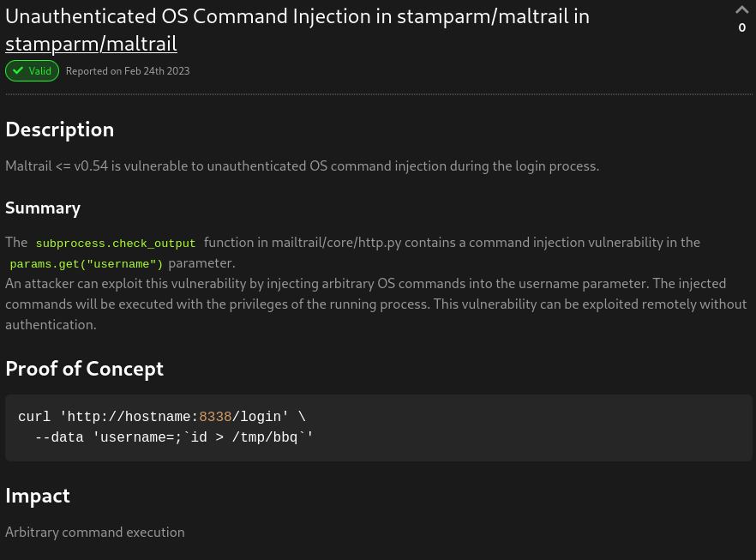
Task: Click the params.get("username") inline code
Action: click(x=87, y=264)
